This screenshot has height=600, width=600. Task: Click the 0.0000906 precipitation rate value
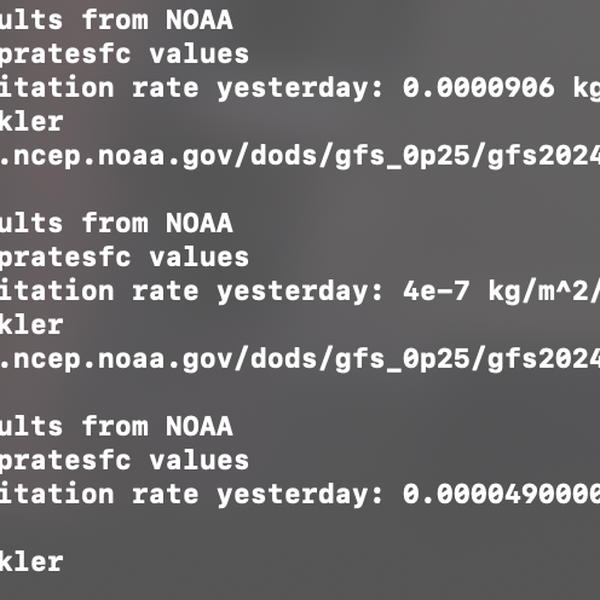pos(478,88)
